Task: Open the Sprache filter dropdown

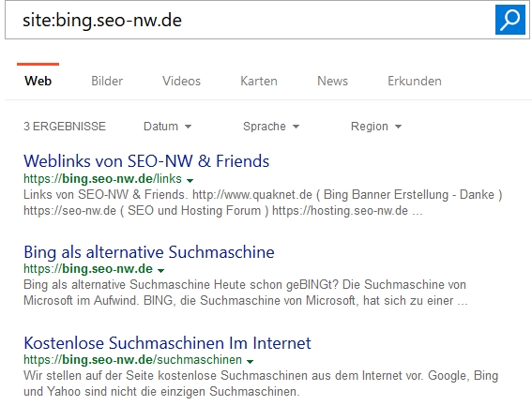Action: pos(271,127)
